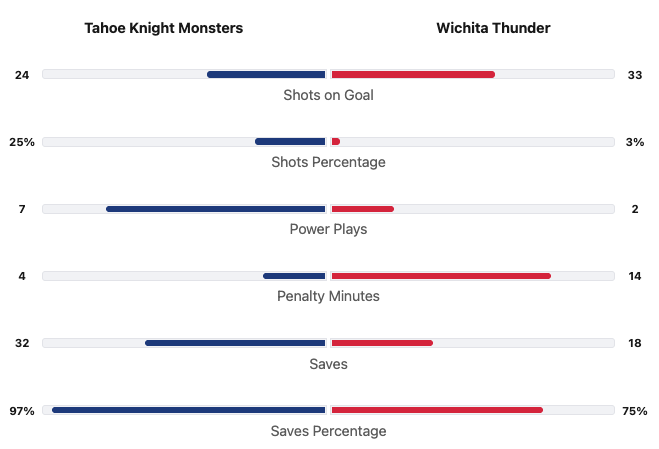The image size is (659, 449).
Task: Click Wichita's 33 shots on goal value
Action: coord(635,75)
